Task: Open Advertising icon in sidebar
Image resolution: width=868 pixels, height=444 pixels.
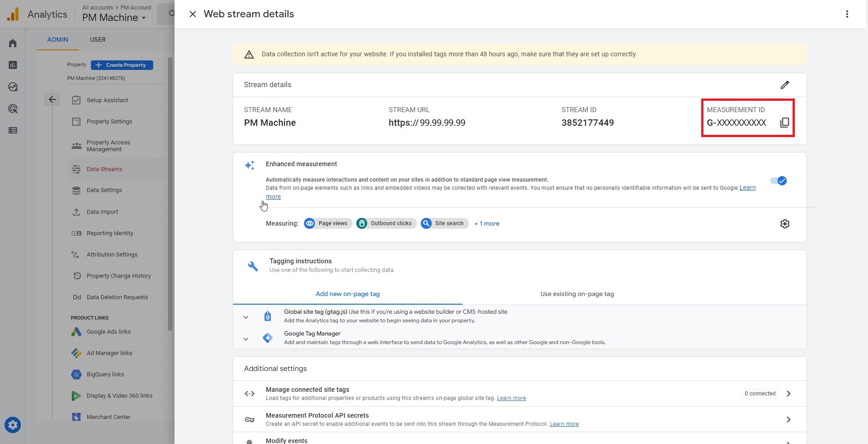Action: click(x=13, y=109)
